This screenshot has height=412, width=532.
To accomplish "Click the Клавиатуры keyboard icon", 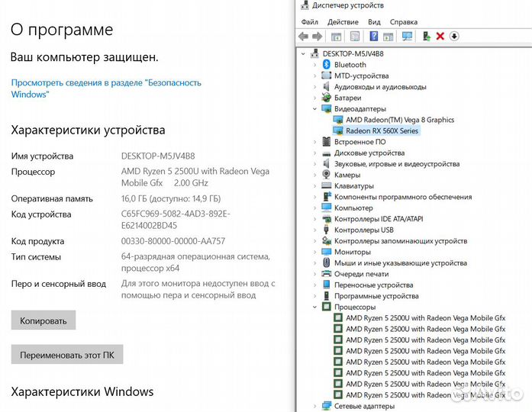I will (x=327, y=185).
